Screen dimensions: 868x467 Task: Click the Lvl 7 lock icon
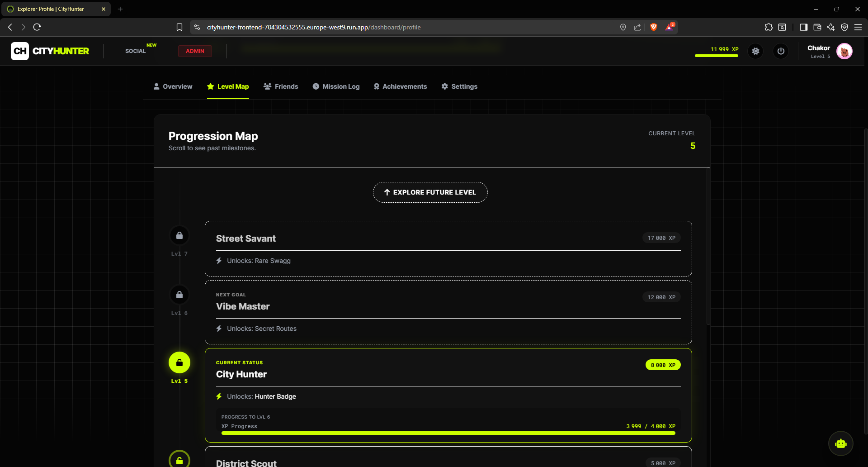[x=179, y=235]
